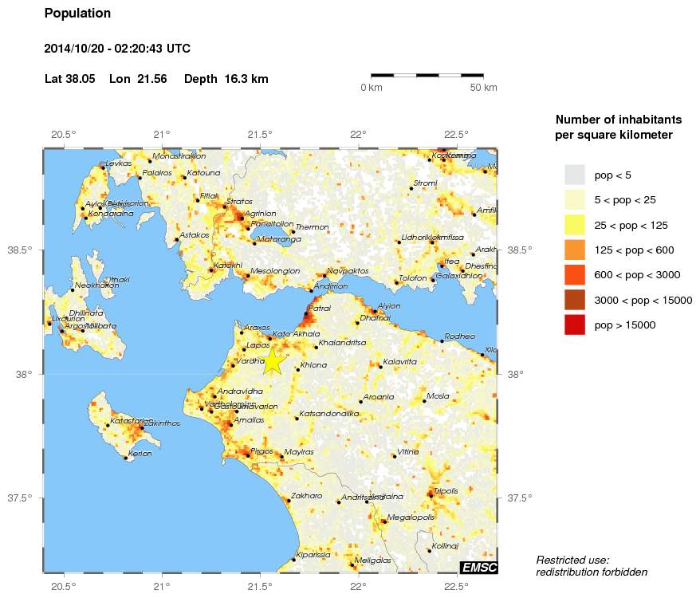Click the 'Pirgos' town label
700x598 pixels.
pos(262,451)
